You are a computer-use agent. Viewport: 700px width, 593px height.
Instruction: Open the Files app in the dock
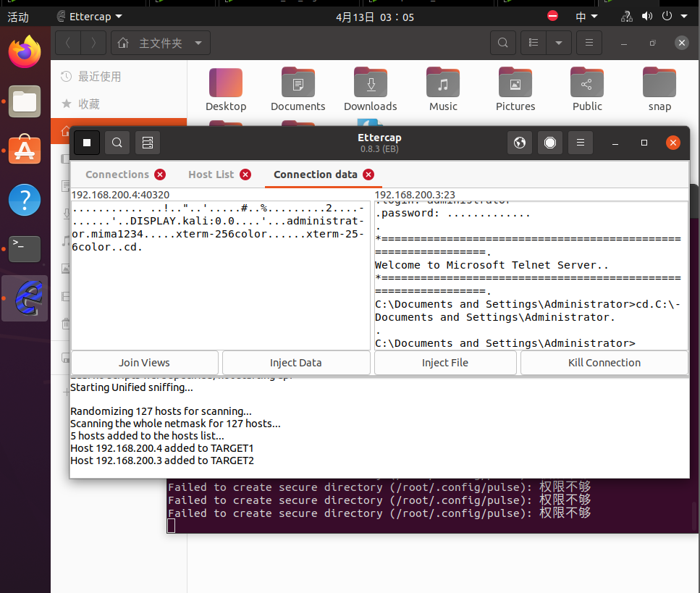(x=25, y=101)
